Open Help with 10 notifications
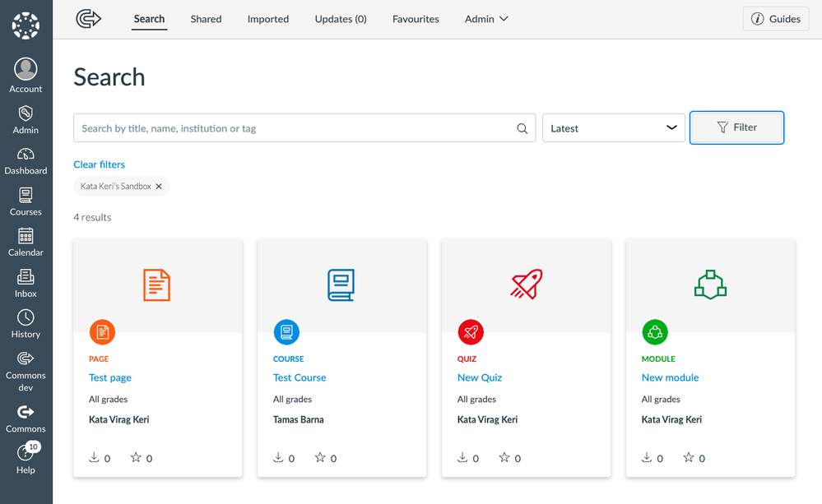 pos(26,459)
